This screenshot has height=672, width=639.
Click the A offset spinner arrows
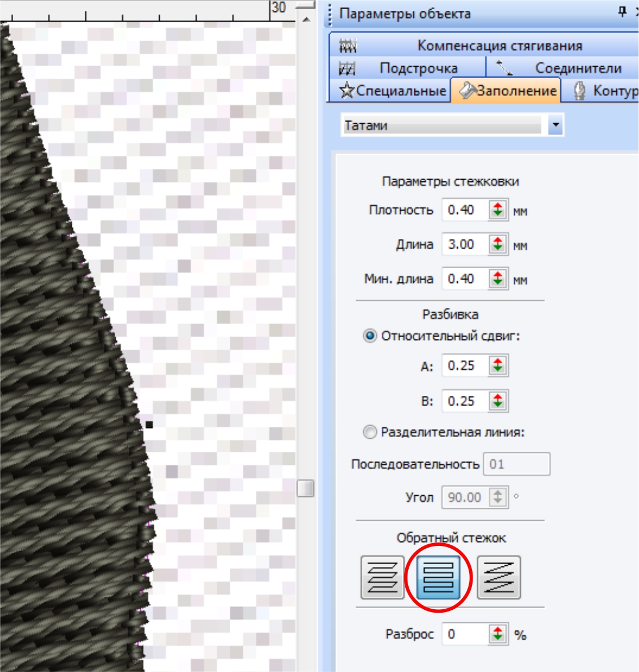tap(498, 366)
